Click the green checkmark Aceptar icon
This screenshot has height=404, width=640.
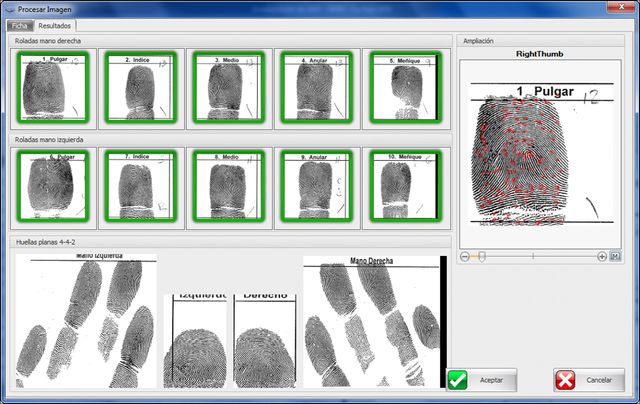(x=458, y=380)
